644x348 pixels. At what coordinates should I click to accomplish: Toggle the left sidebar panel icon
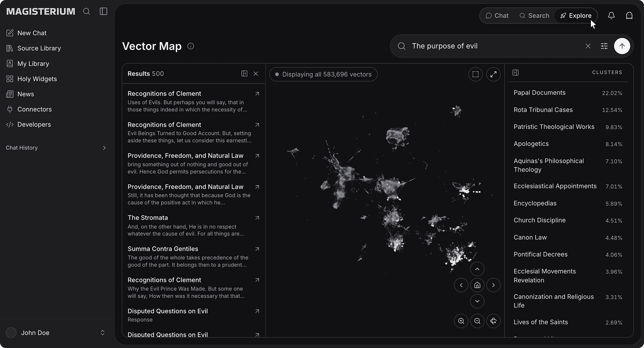[x=103, y=11]
